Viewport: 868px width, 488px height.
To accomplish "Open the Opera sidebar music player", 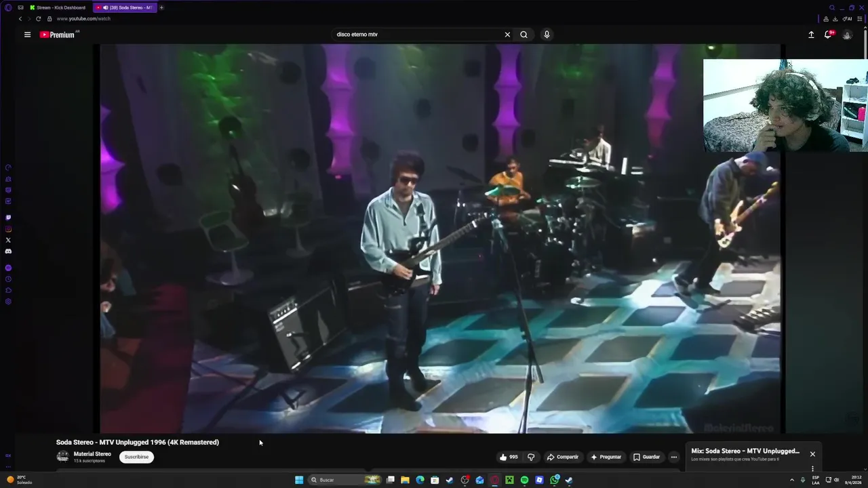I will tap(8, 268).
